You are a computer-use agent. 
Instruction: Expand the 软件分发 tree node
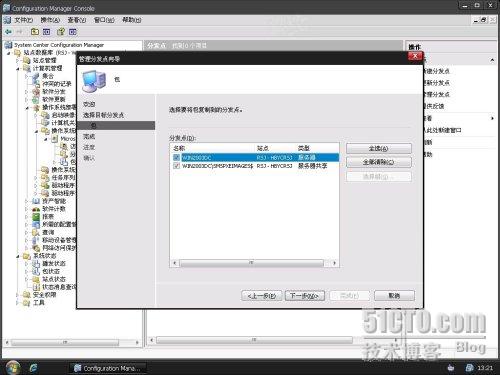pyautogui.click(x=27, y=91)
